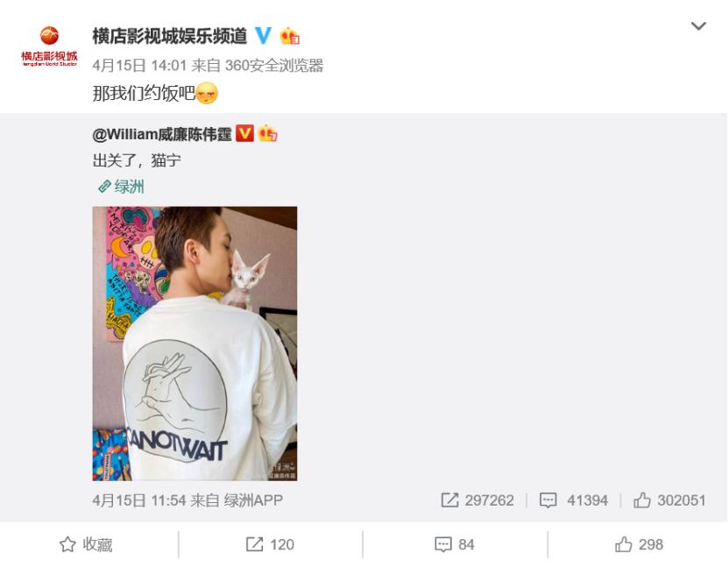This screenshot has height=567, width=728.
Task: Open the original post 4月15日 11:54 timestamp
Action: (x=138, y=500)
